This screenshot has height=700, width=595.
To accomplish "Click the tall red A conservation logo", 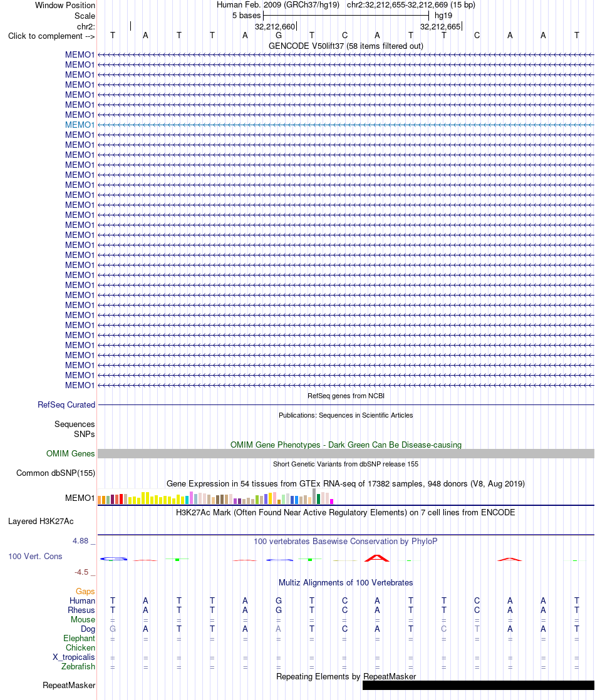I will (377, 558).
